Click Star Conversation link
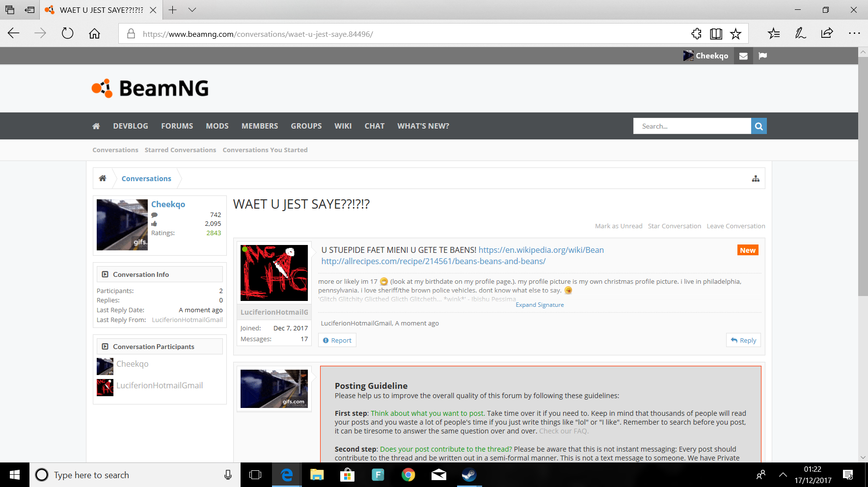The height and width of the screenshot is (487, 868). tap(675, 226)
